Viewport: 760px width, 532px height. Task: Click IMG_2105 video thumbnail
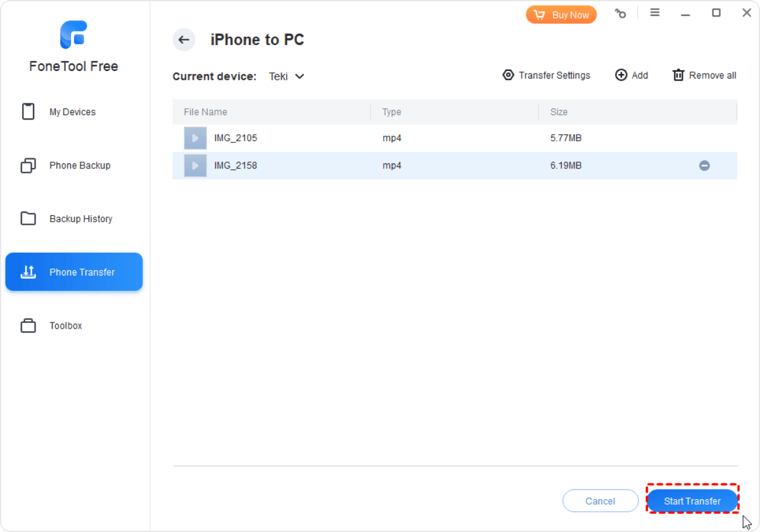point(195,138)
